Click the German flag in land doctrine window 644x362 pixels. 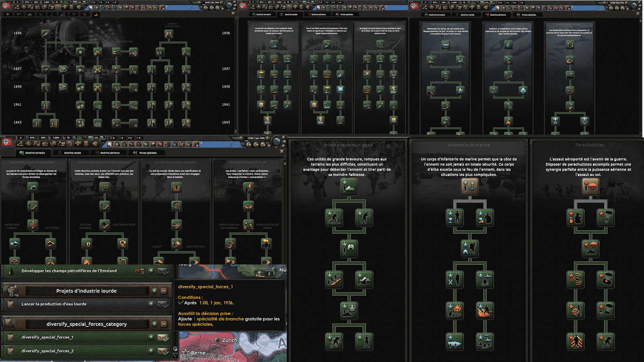pyautogui.click(x=7, y=142)
